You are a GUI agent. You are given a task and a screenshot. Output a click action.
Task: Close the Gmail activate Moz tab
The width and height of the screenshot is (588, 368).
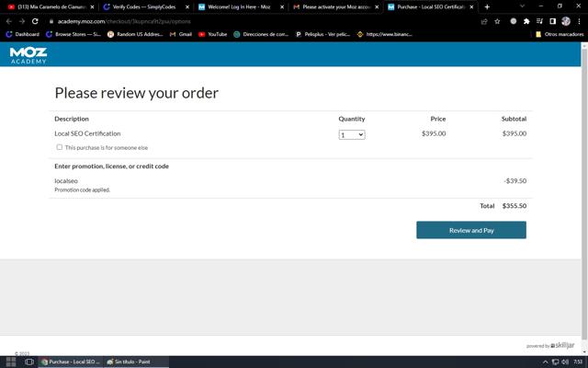pyautogui.click(x=377, y=6)
